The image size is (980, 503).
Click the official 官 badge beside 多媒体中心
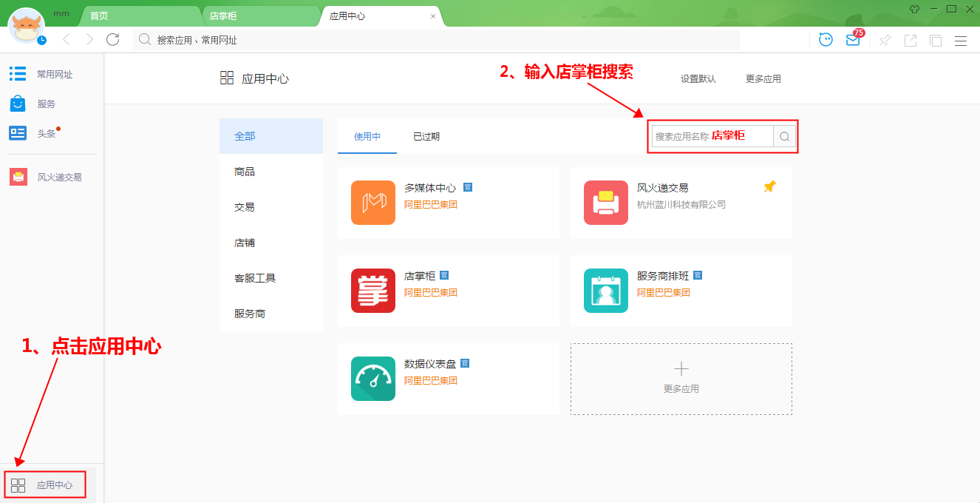[467, 187]
